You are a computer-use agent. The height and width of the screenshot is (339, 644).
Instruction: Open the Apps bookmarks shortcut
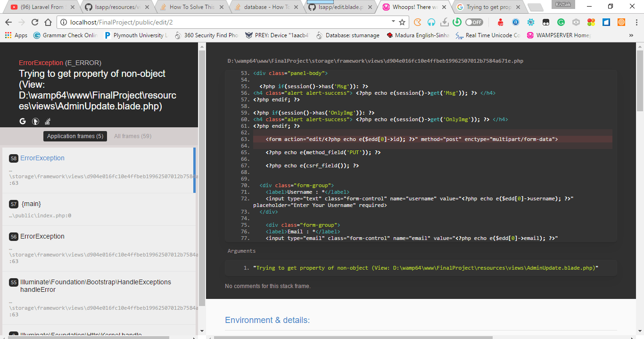coord(16,35)
